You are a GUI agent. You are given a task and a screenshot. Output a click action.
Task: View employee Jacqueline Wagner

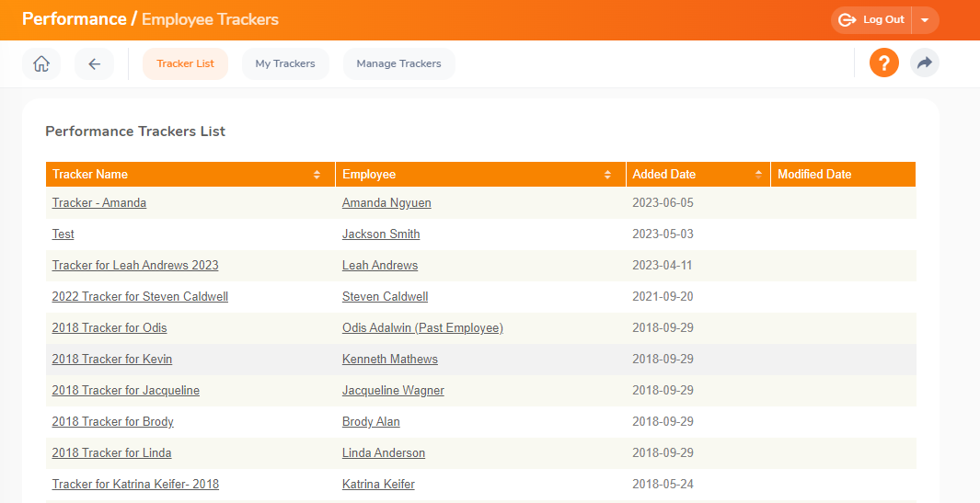[x=393, y=390]
